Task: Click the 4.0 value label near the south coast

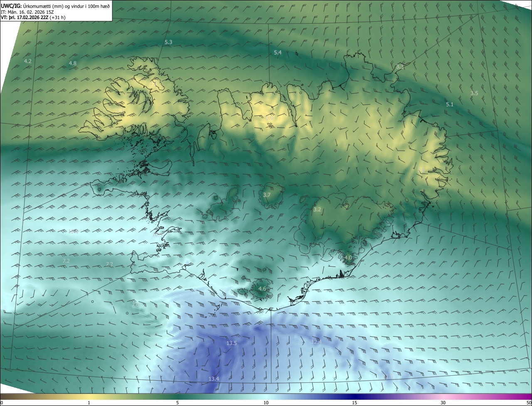Action: pos(348,258)
